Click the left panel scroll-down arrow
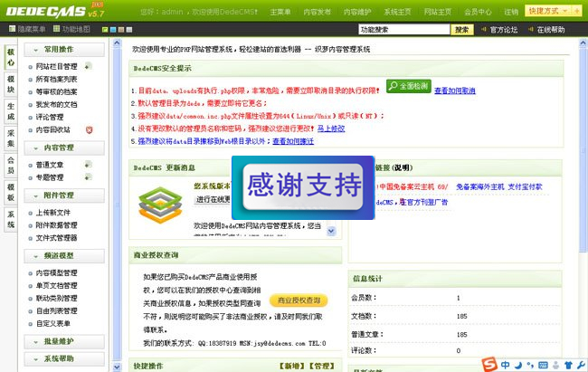 [117, 367]
